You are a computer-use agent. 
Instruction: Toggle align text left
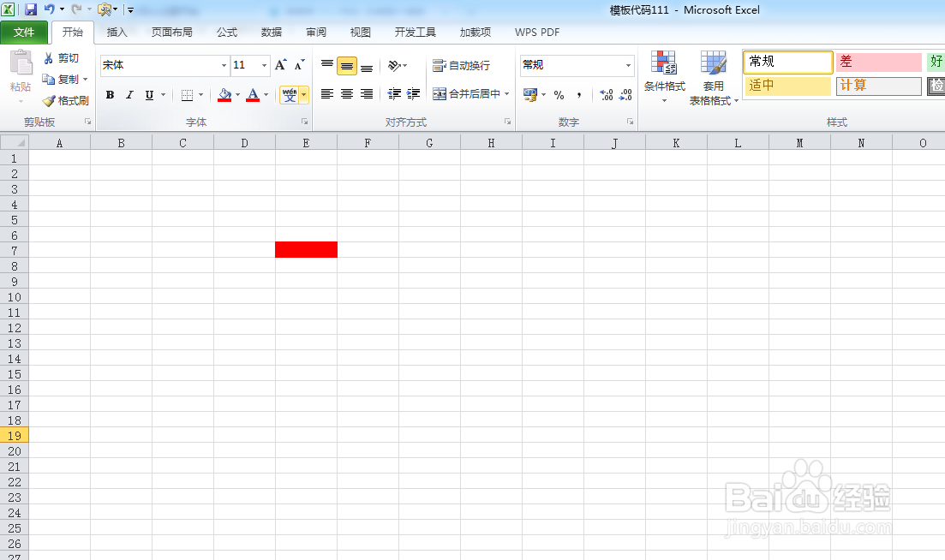click(327, 93)
